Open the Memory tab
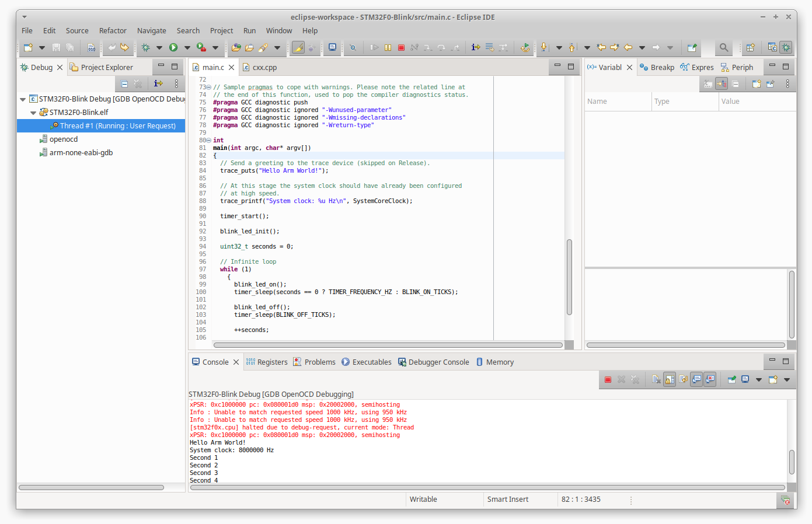812x524 pixels. coord(495,362)
